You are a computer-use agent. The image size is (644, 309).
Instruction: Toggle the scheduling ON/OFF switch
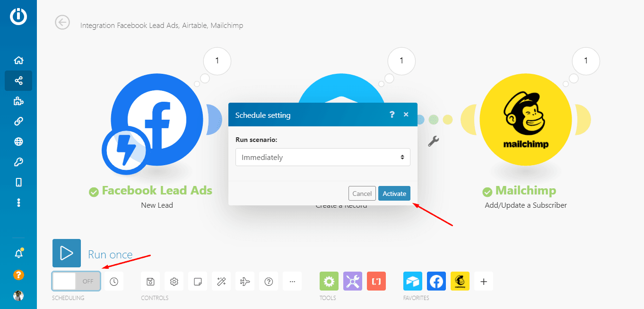(76, 281)
